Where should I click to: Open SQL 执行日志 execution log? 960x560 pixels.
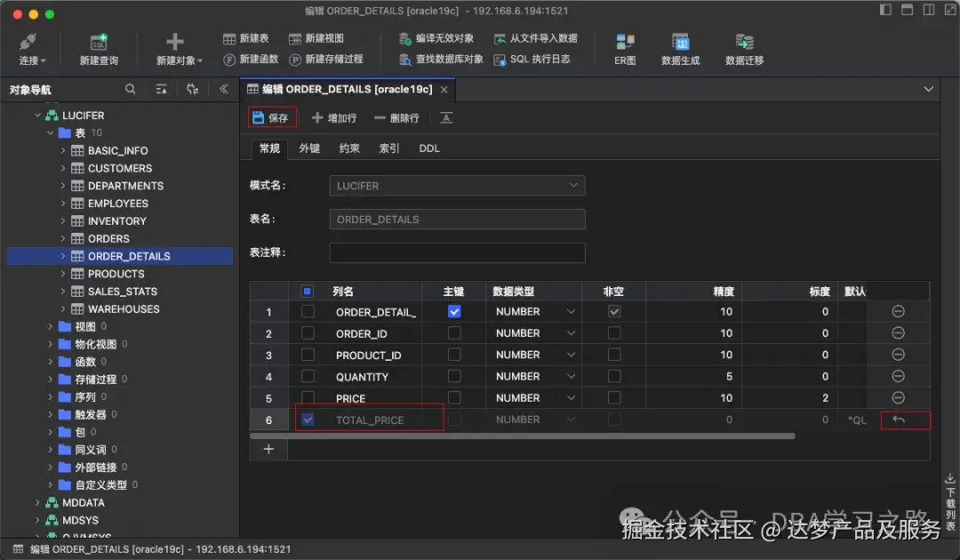pos(532,60)
